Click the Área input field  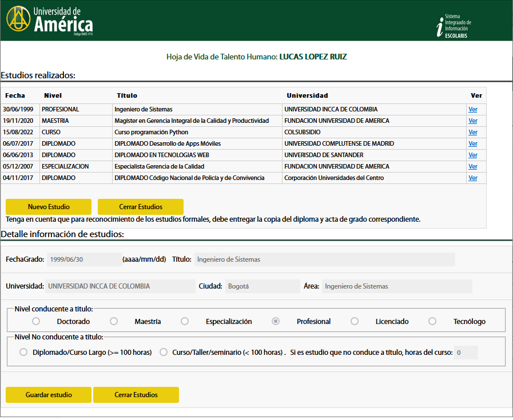[x=397, y=286]
